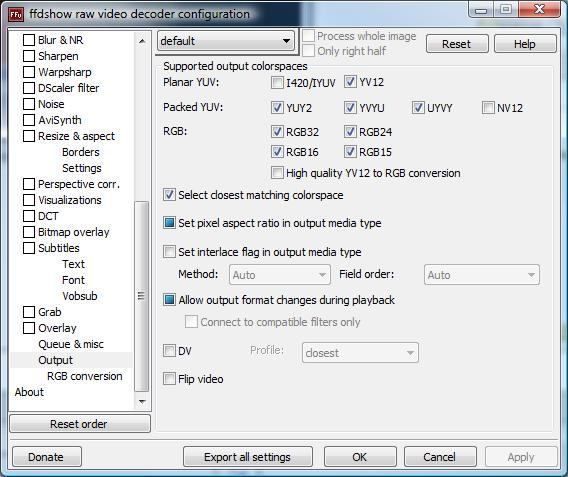The image size is (568, 477).
Task: Enable High quality YV12 to RGB conversion
Action: pyautogui.click(x=277, y=173)
